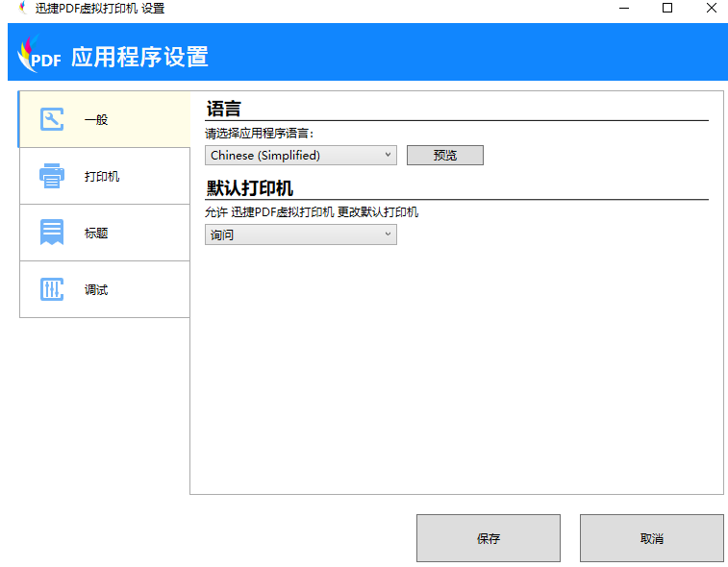This screenshot has width=728, height=567.
Task: Go to the 调试 tab
Action: 105,289
